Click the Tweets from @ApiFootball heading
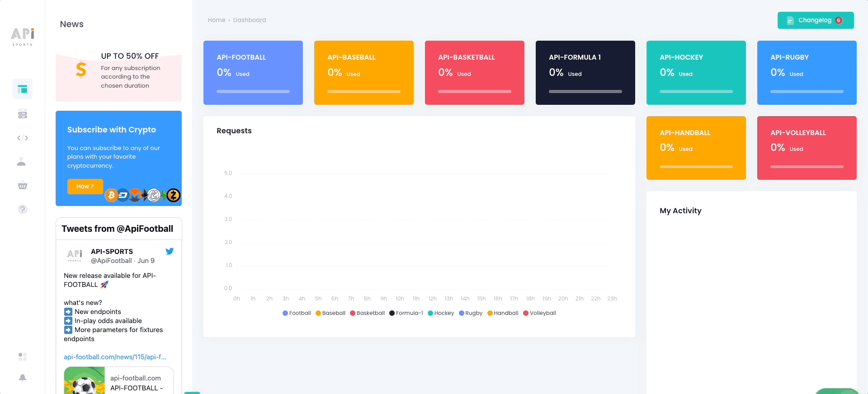This screenshot has height=394, width=868. 118,229
